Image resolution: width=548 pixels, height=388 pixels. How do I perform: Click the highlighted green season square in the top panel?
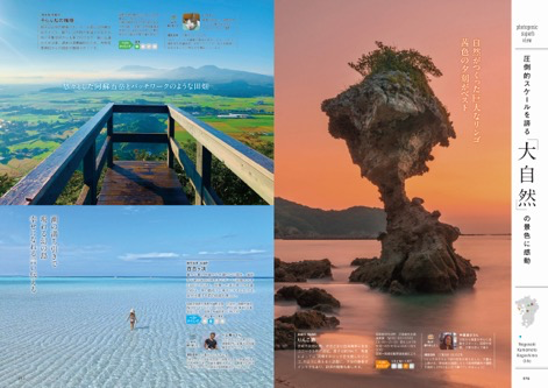(x=137, y=46)
